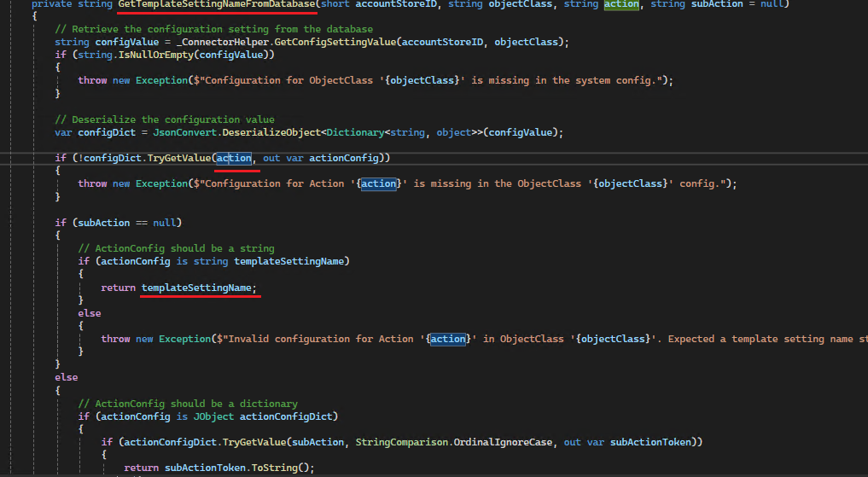Image resolution: width=868 pixels, height=477 pixels.
Task: Click the StringComparison enum name
Action: (401, 442)
